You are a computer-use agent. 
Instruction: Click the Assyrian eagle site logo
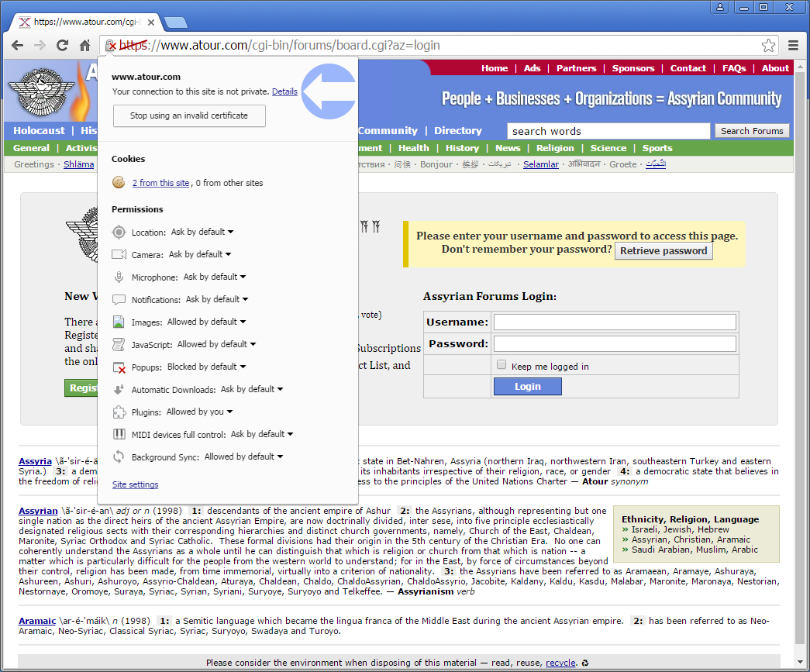pos(43,91)
